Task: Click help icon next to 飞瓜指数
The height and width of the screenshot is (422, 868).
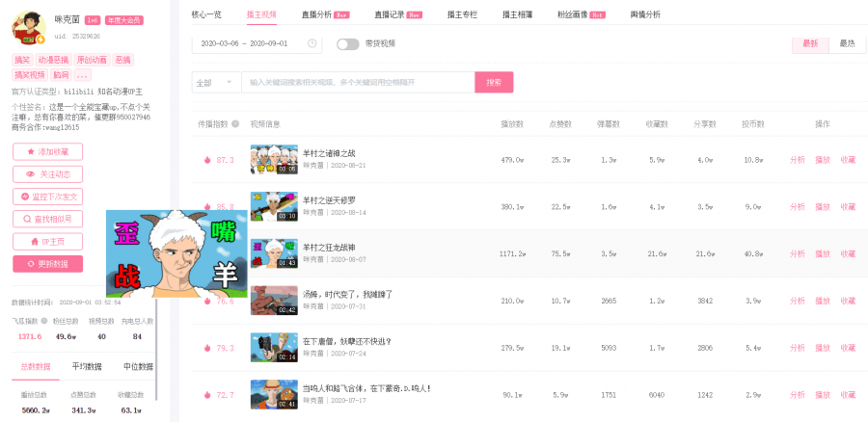Action: [43, 321]
